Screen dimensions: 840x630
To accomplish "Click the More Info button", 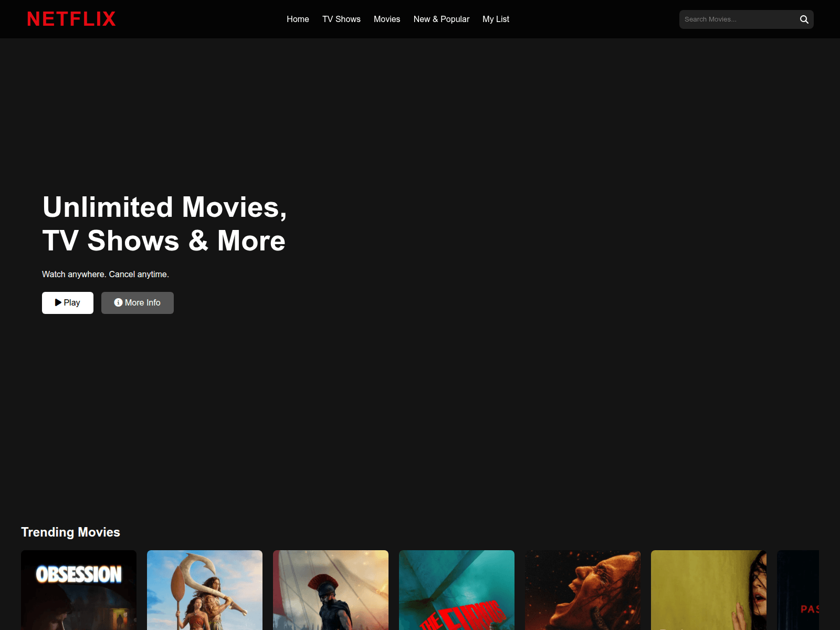I will click(x=138, y=303).
